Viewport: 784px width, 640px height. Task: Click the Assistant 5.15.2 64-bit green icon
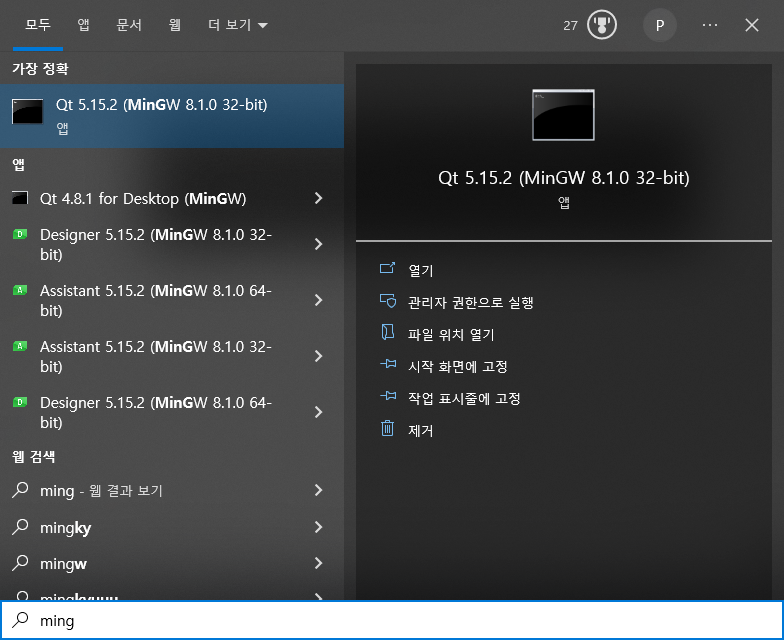click(20, 290)
